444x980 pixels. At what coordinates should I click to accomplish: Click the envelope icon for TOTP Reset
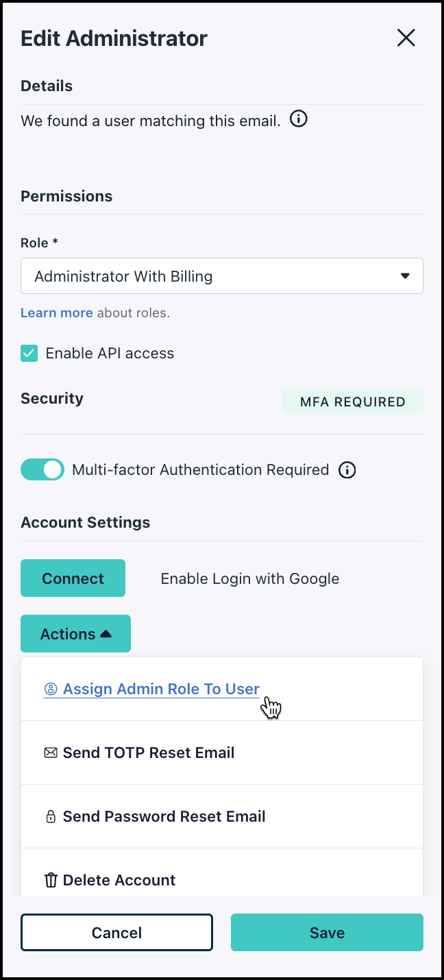pyautogui.click(x=50, y=753)
